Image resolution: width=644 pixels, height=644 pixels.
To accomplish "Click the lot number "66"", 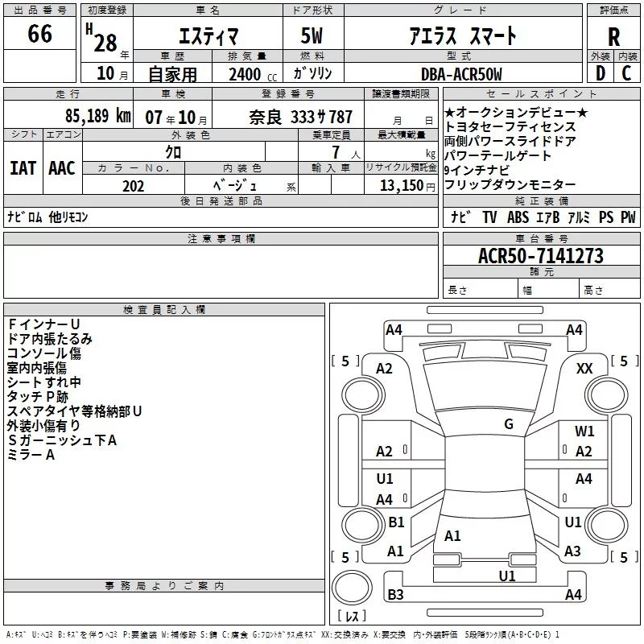I will 39,34.
